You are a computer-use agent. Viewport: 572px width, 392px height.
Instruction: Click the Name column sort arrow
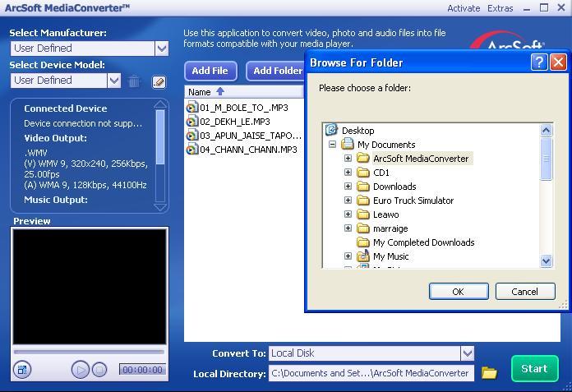click(220, 91)
